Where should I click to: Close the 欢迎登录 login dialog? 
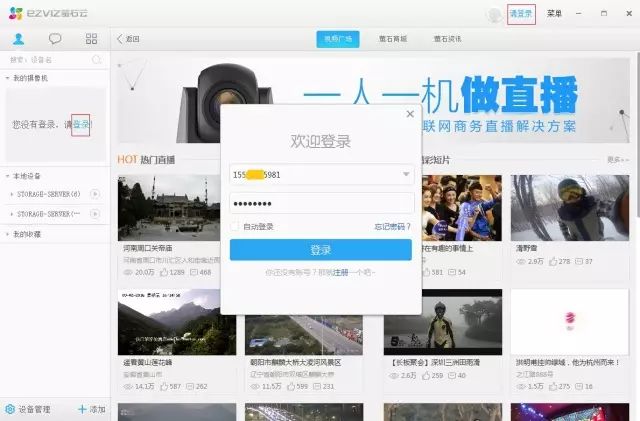tap(409, 114)
